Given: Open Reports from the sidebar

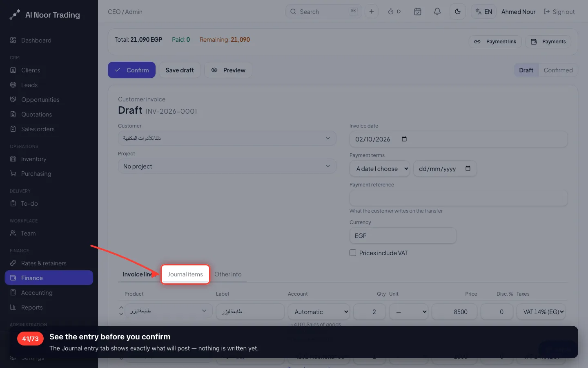Looking at the screenshot, I should tap(49, 307).
